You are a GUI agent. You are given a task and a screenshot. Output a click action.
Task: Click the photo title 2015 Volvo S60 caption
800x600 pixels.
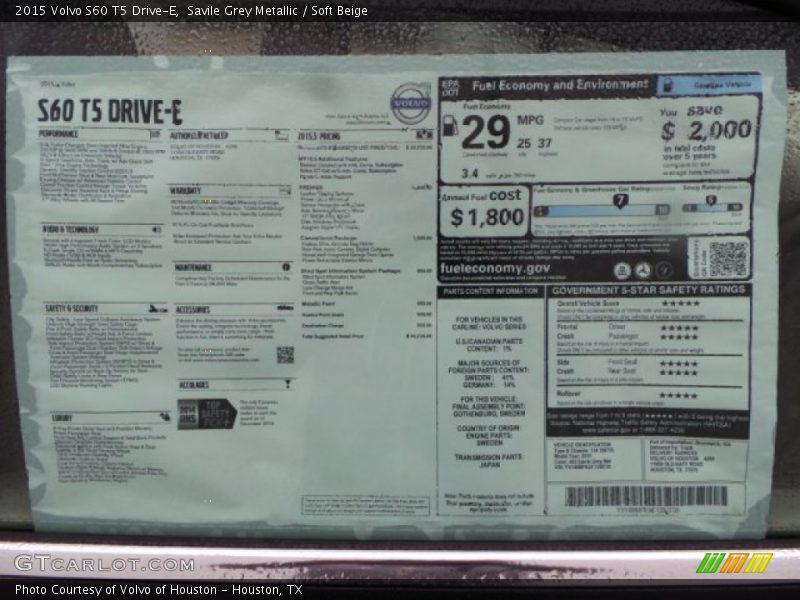tap(191, 11)
